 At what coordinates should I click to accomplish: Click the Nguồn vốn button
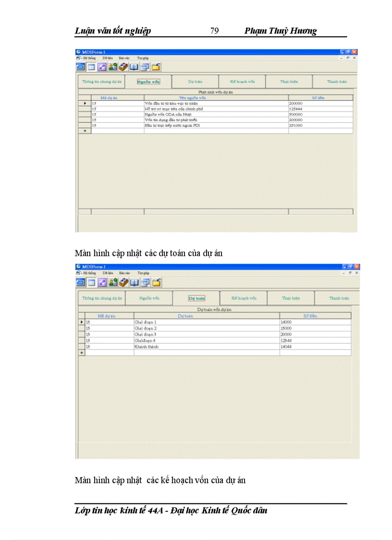click(x=149, y=81)
